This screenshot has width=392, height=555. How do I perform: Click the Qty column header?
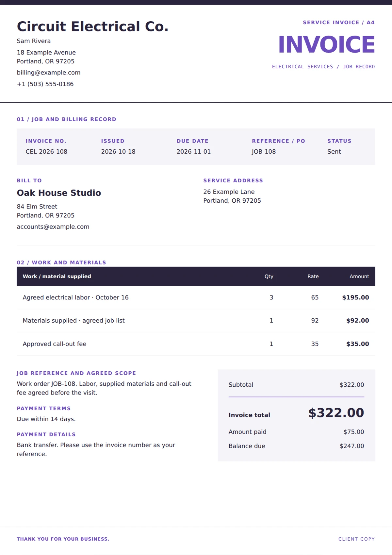[x=269, y=277]
